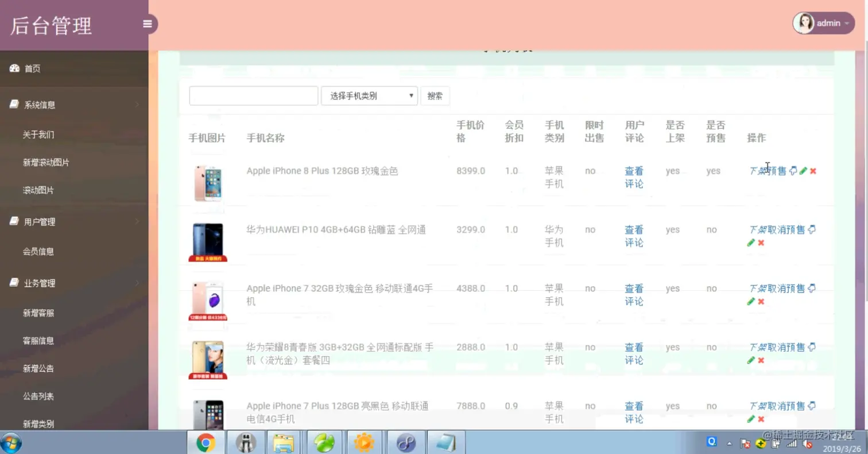The height and width of the screenshot is (454, 868).
Task: Open 客服信息 in the sidebar
Action: click(x=38, y=340)
